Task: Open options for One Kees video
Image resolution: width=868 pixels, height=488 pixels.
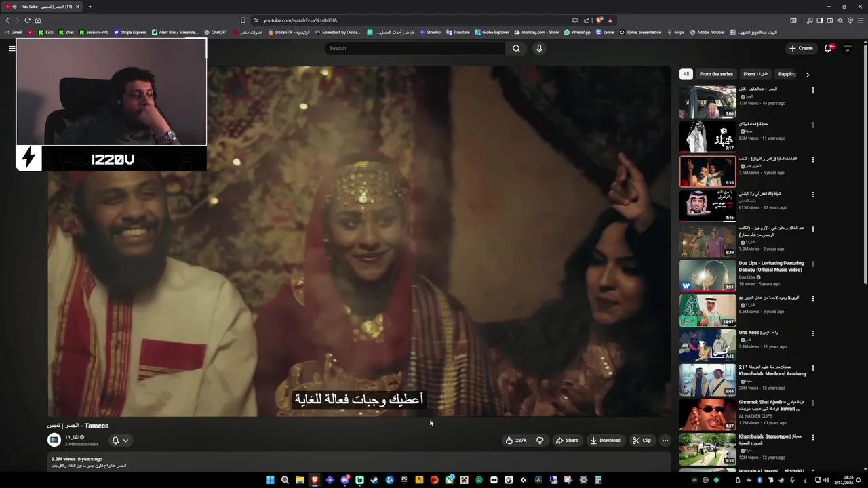Action: point(812,333)
